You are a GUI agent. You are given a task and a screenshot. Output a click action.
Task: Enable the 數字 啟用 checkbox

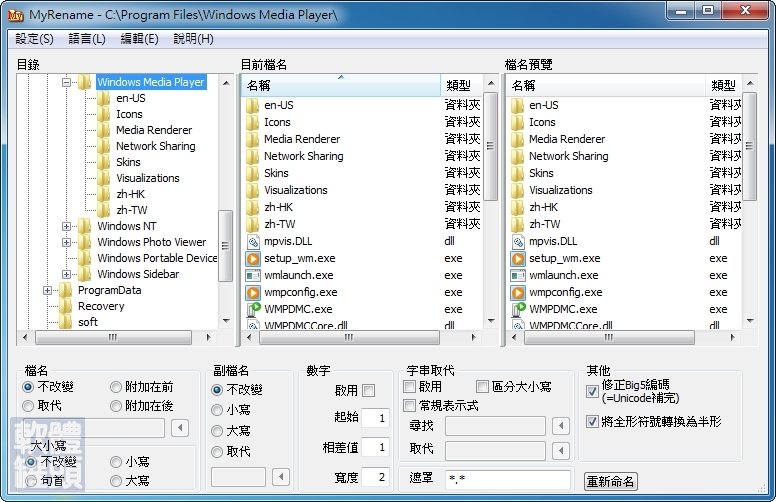pos(369,391)
